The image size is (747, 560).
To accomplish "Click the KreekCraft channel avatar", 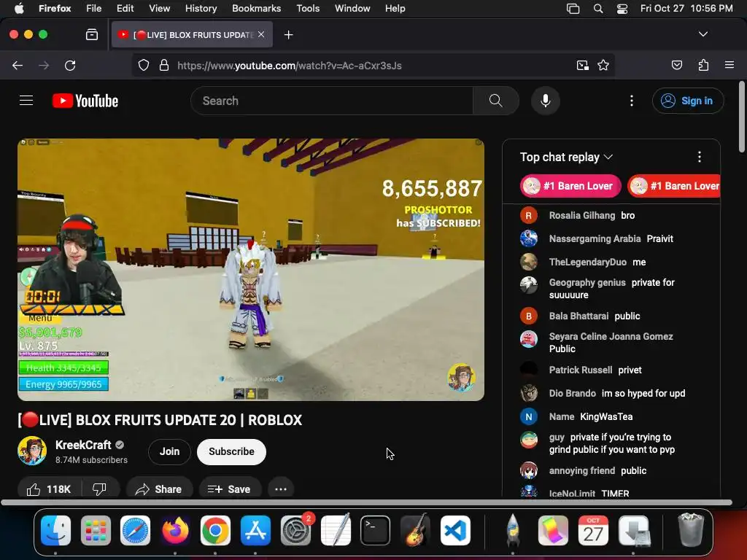I will coord(32,451).
